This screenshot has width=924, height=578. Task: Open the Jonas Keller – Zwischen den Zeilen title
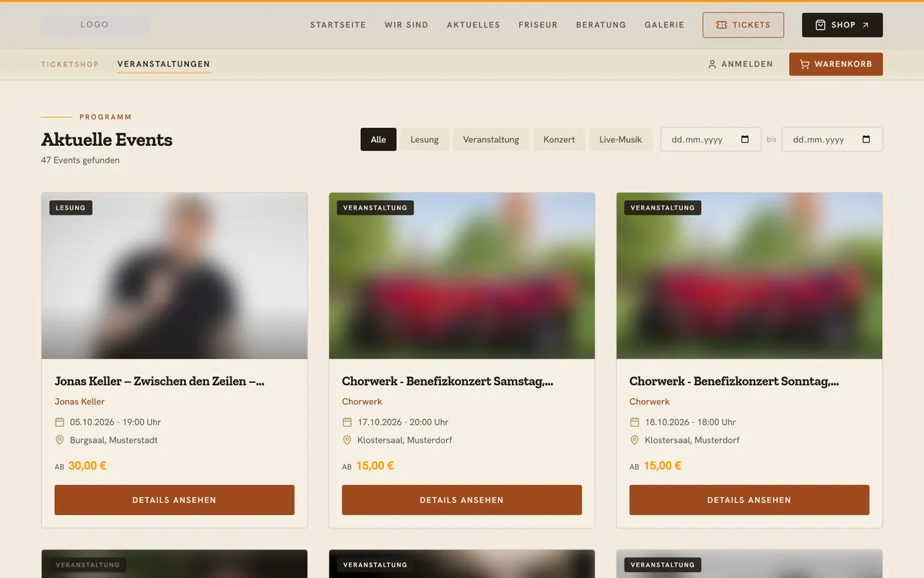tap(160, 381)
